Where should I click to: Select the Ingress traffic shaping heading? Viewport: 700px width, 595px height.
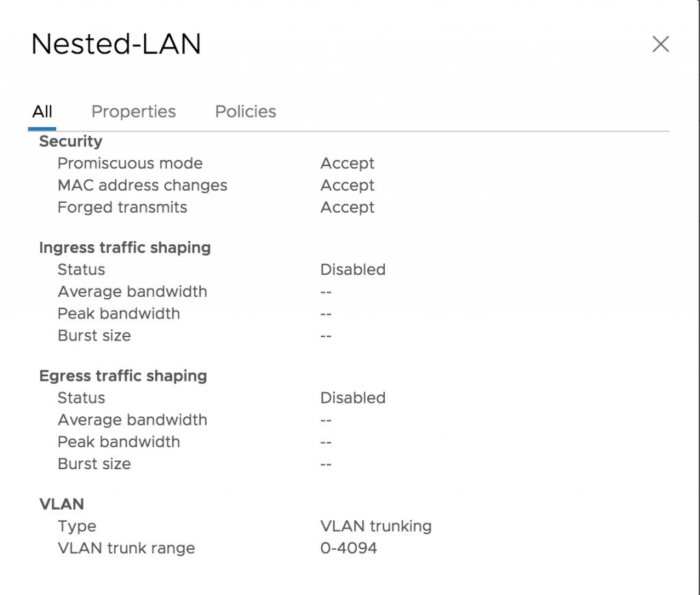point(125,248)
